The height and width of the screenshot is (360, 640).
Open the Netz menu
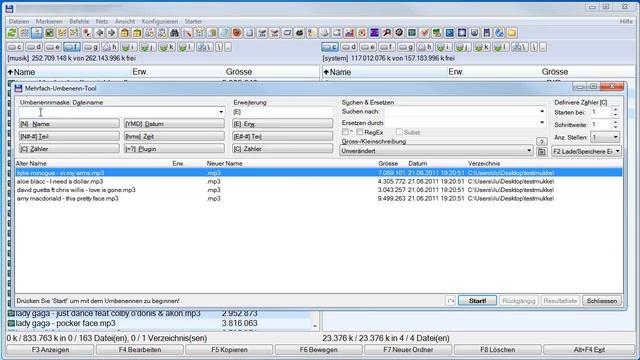[102, 21]
